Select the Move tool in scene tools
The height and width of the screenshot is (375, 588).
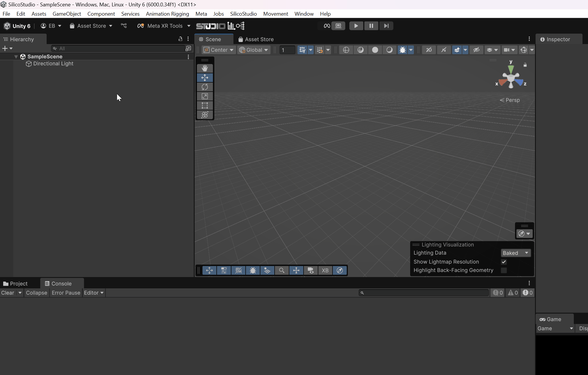coord(205,78)
